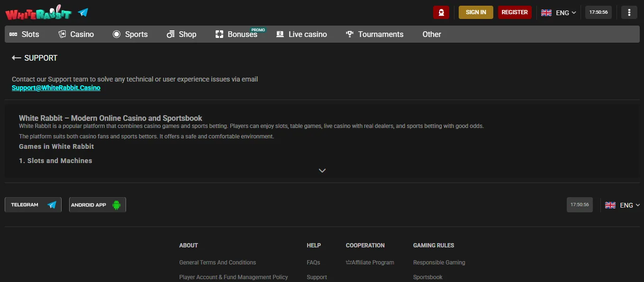Screen dimensions: 644x282
Task: Open the Shop menu
Action: 181,34
